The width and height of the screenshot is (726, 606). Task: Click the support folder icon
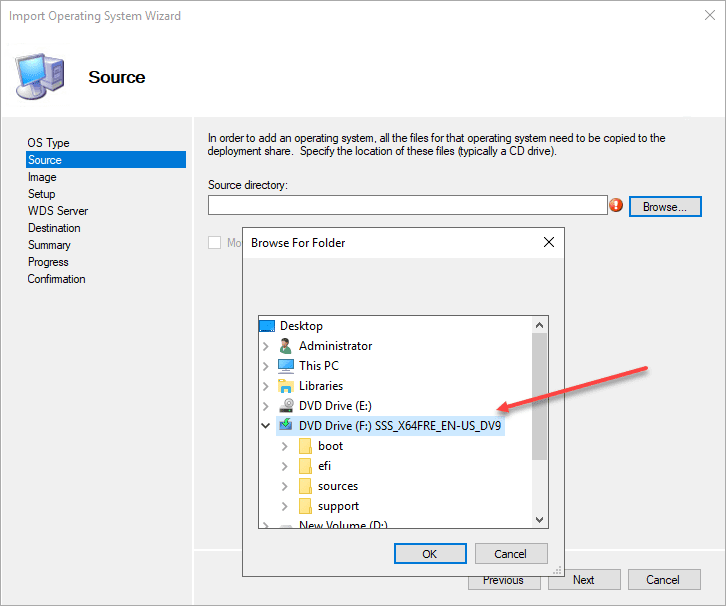click(305, 506)
